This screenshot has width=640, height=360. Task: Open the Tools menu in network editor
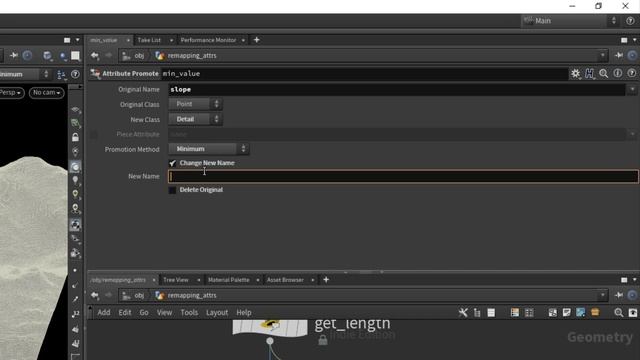[x=189, y=313]
